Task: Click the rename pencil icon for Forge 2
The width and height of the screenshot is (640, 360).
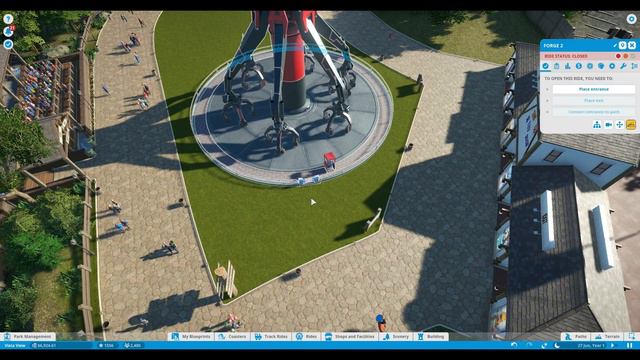Action: tap(615, 45)
